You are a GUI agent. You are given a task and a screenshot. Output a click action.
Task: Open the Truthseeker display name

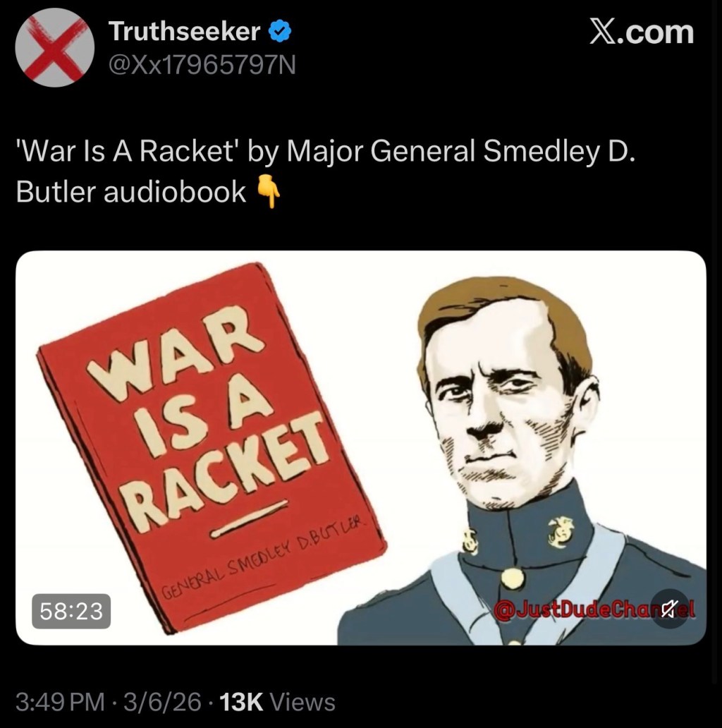click(184, 32)
